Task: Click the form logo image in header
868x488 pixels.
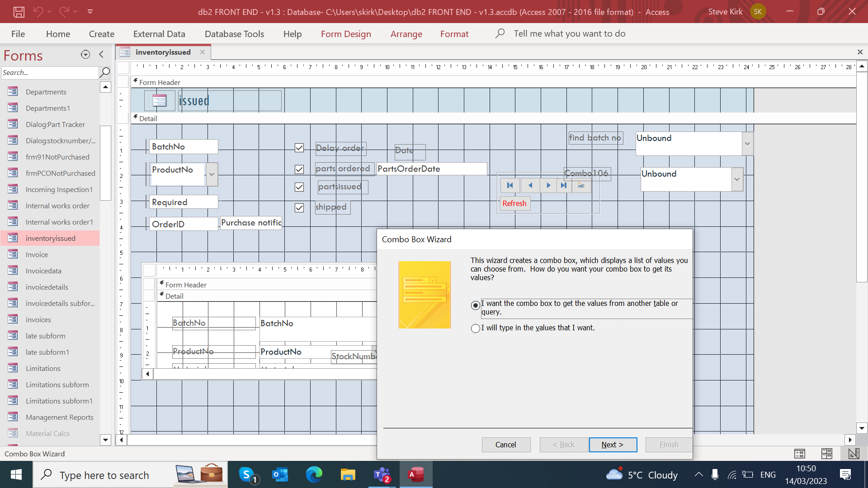Action: [159, 100]
